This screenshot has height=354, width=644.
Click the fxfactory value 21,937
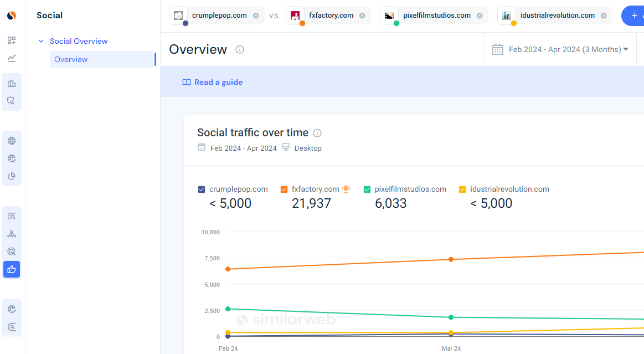coord(311,203)
